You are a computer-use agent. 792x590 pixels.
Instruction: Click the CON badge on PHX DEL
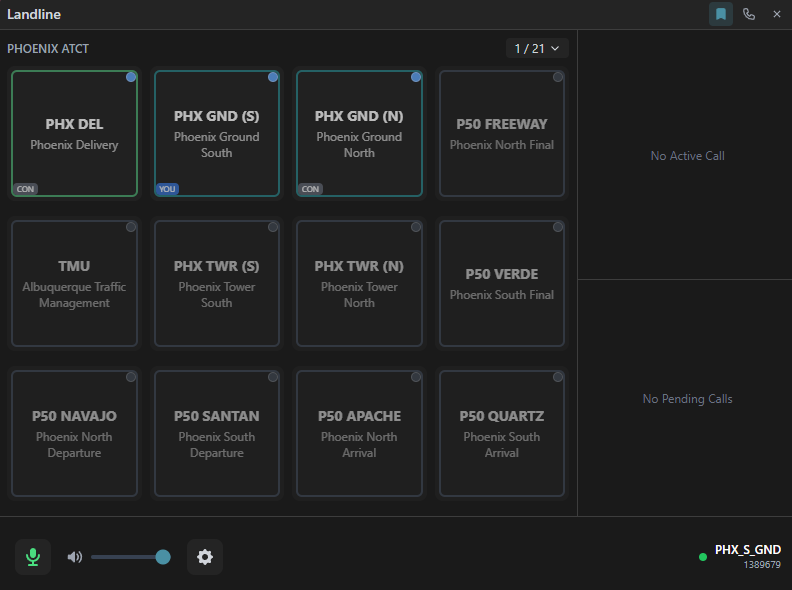25,188
